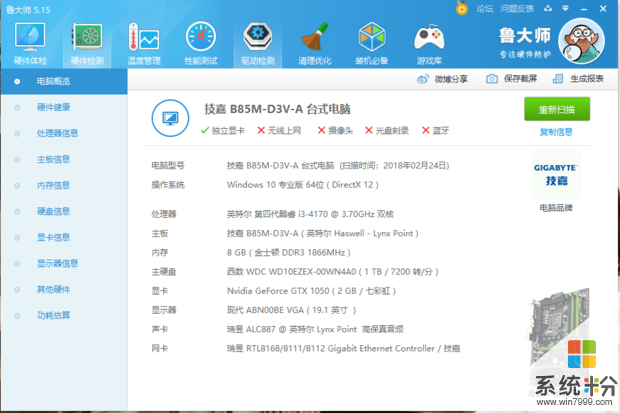Click 复制信息 copy info link
The width and height of the screenshot is (620, 413).
[556, 132]
